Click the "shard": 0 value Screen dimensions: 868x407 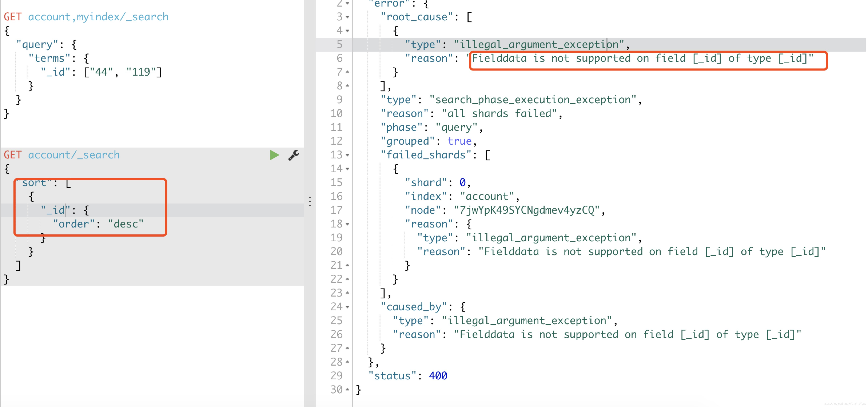click(463, 182)
